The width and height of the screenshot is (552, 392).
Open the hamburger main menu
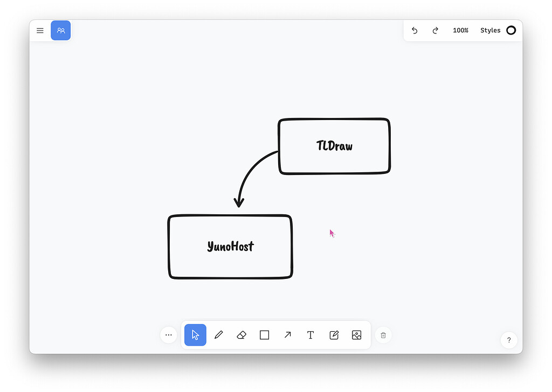coord(40,31)
